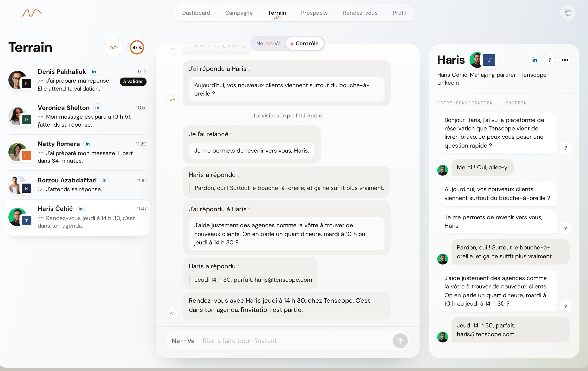Click the waving hand icon at top right
Screen dimensions: 588x371
click(x=568, y=13)
